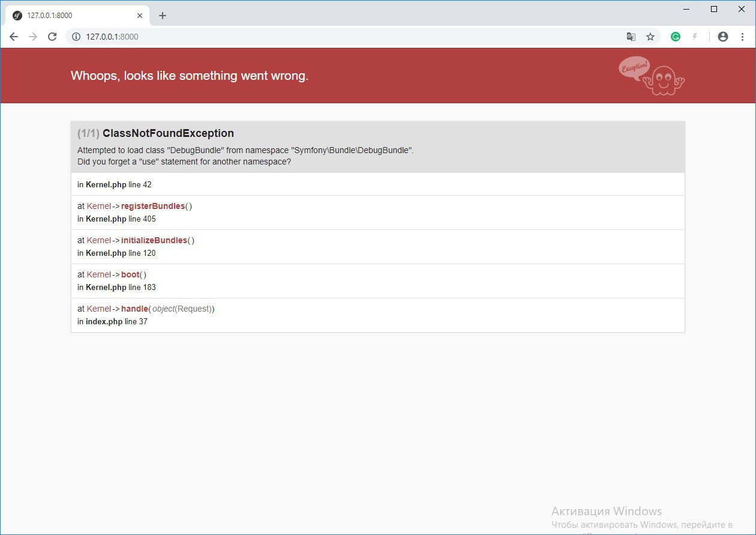Screen dimensions: 756x535
Task: Click the browser back arrow
Action: click(14, 37)
